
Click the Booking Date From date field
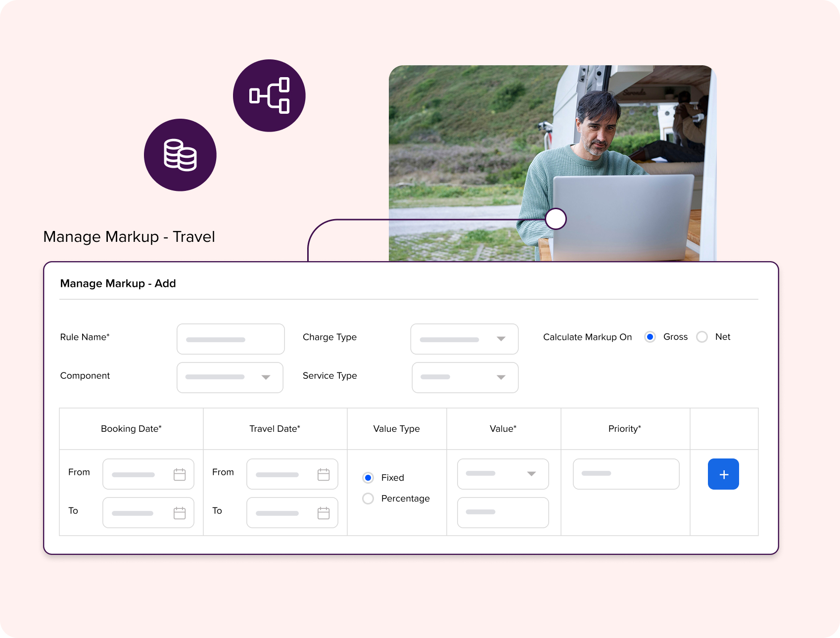[x=148, y=474]
